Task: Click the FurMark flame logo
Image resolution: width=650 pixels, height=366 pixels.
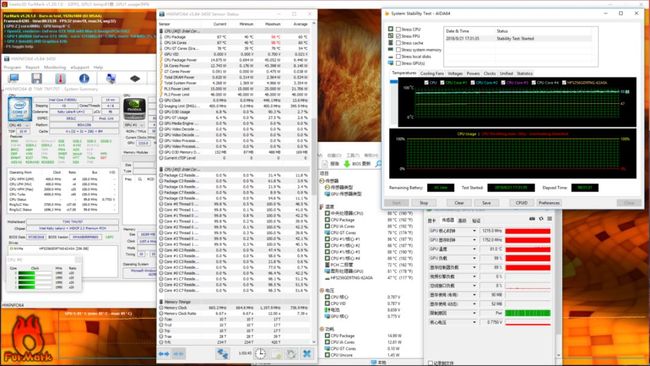Action: pos(27,339)
